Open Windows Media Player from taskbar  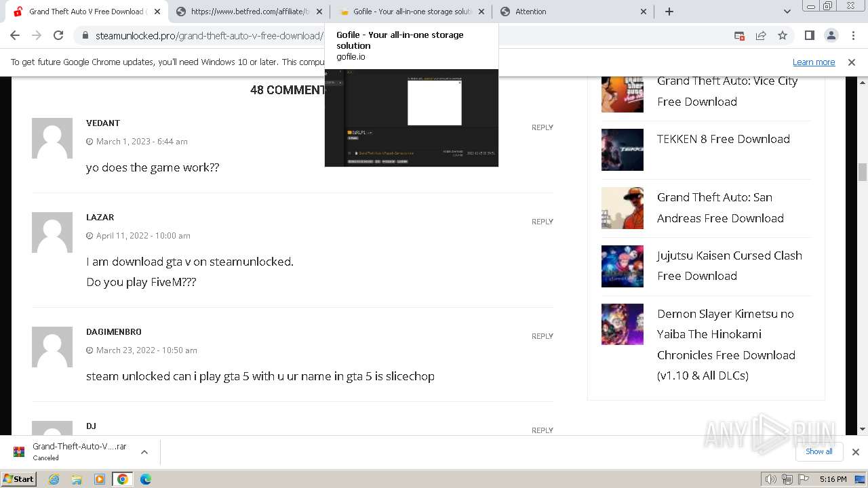100,479
